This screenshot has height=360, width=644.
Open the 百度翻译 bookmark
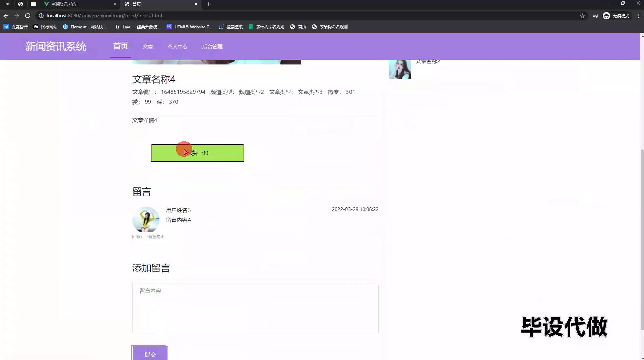16,27
